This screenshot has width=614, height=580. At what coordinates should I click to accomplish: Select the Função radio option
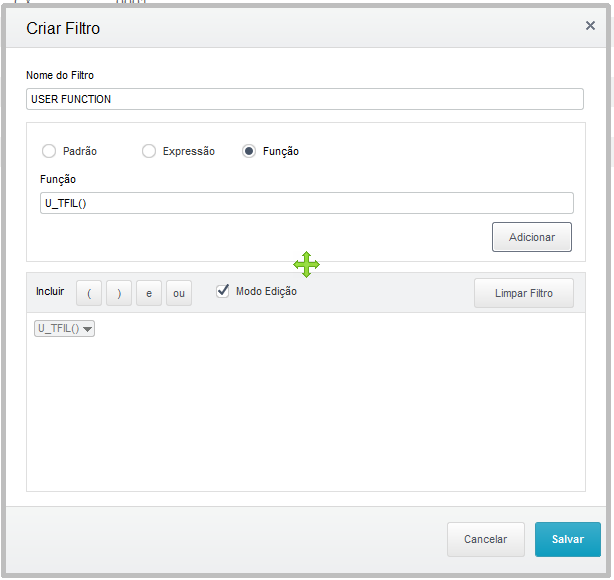pos(249,151)
